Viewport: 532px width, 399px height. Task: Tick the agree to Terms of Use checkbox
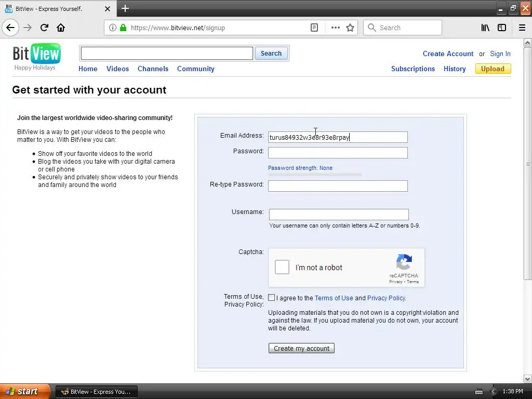point(271,298)
